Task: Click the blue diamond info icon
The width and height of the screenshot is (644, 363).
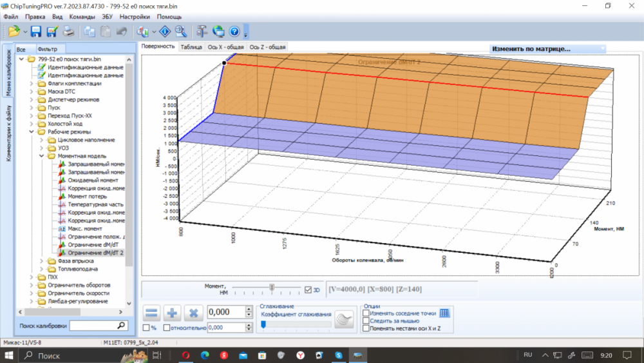Action: [165, 31]
